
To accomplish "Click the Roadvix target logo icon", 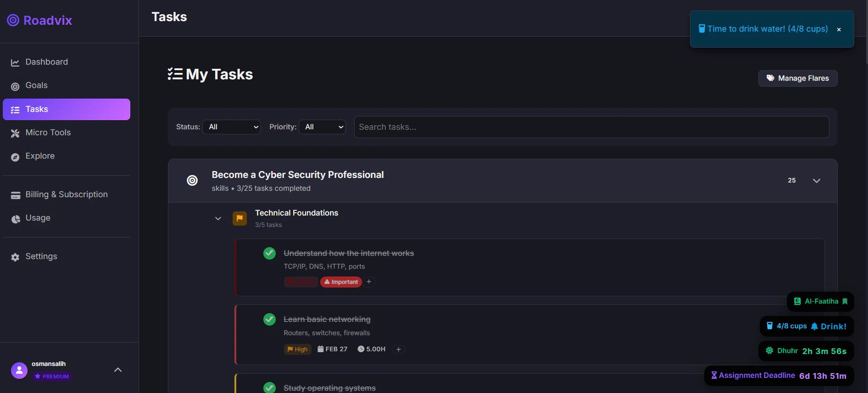I will [x=13, y=20].
